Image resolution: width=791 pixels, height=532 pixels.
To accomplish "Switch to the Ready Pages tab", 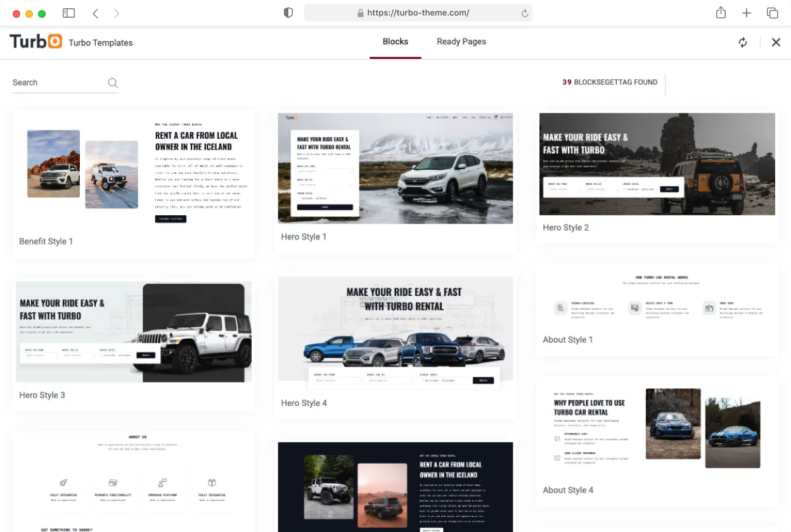I will [461, 42].
